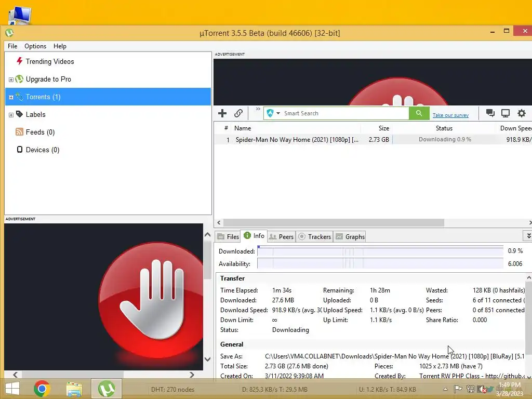Click the green Smart Search magnifier button
This screenshot has height=399, width=532.
(x=419, y=113)
